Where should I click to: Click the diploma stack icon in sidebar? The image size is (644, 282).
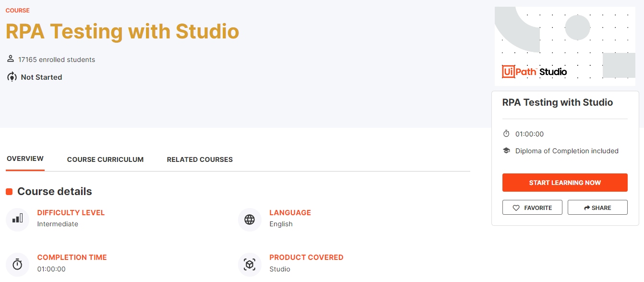(507, 150)
